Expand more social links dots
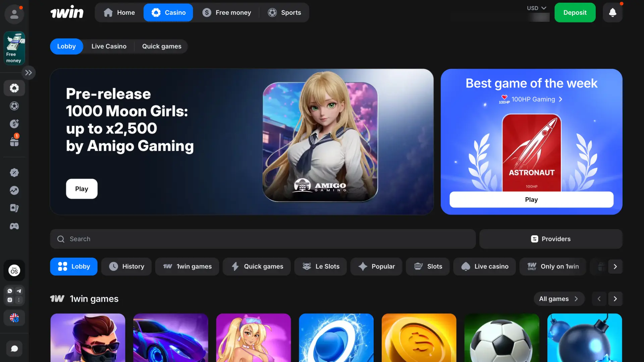Image resolution: width=644 pixels, height=362 pixels. click(x=19, y=300)
